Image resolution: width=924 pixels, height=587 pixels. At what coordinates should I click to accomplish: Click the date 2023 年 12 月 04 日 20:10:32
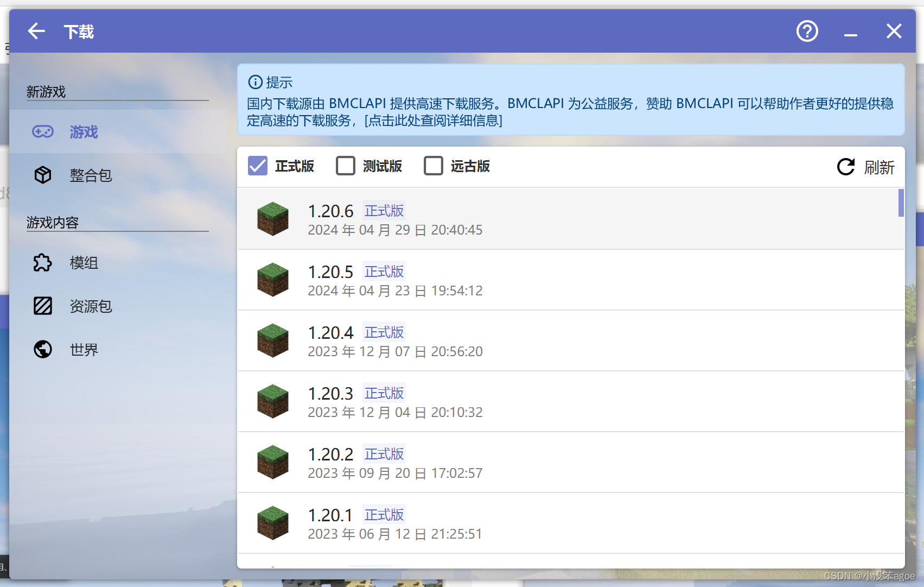(x=395, y=413)
